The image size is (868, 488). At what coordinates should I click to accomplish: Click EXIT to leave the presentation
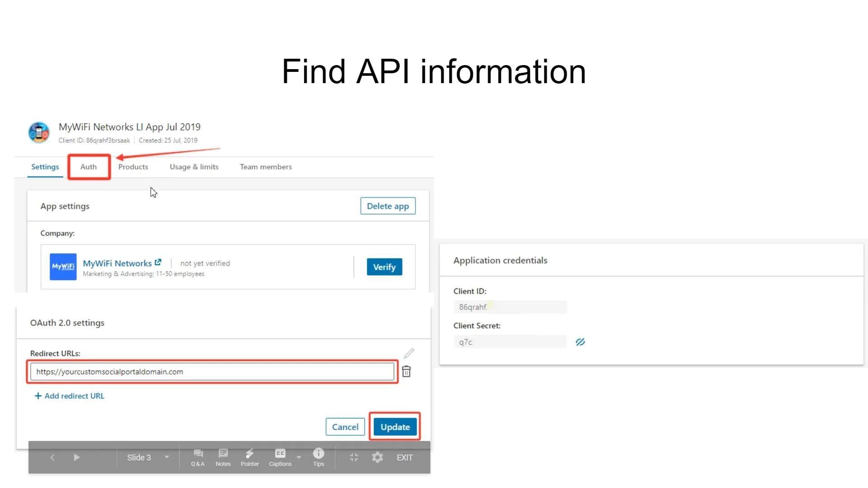[405, 457]
